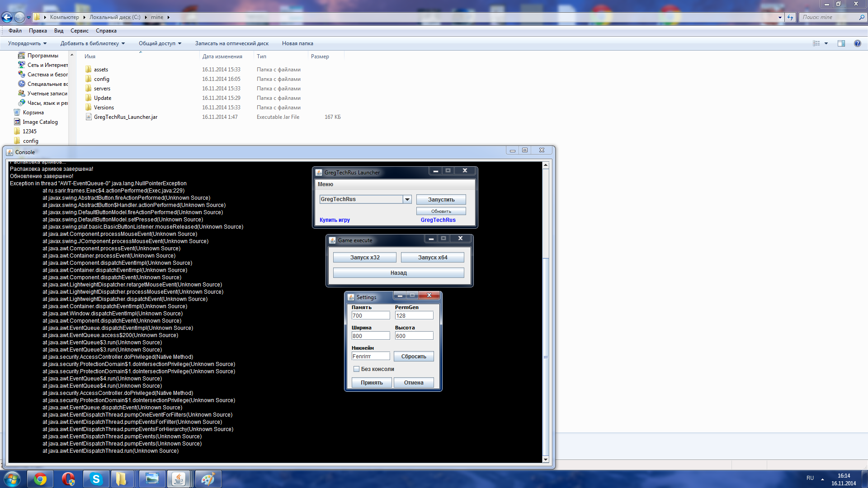
Task: Open the Windows Start button
Action: pyautogui.click(x=12, y=479)
